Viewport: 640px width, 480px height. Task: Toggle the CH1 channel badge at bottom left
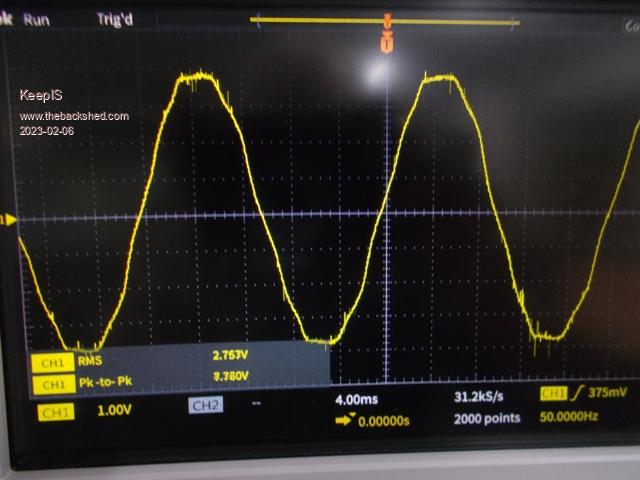pos(55,411)
